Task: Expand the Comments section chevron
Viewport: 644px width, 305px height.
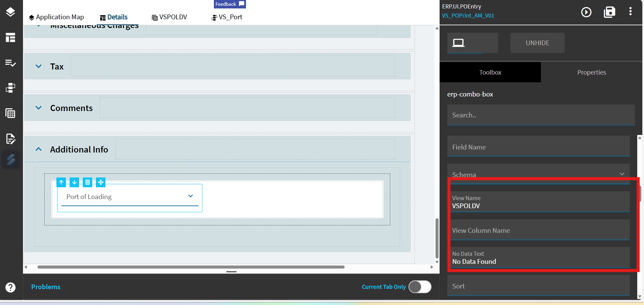Action: click(39, 108)
